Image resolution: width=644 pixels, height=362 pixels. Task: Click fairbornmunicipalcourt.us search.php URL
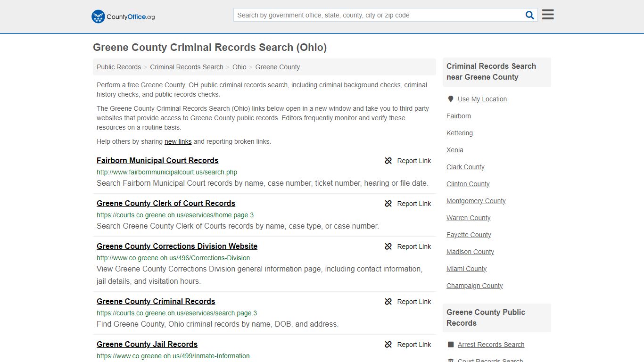[167, 172]
